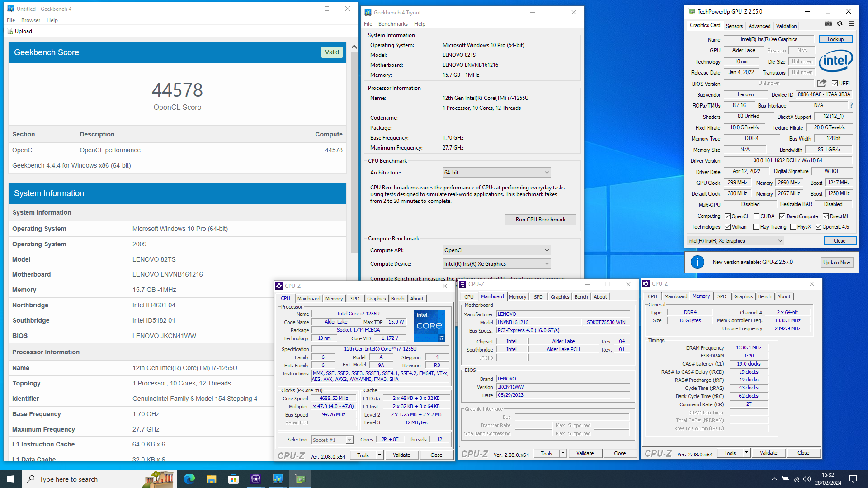Open the Socket #1 selection dropdown
Screen dimensions: 868x488
(332, 440)
